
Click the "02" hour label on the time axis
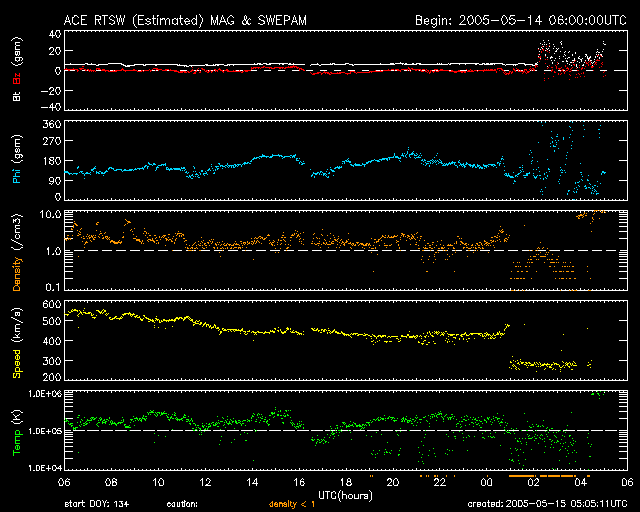533,482
